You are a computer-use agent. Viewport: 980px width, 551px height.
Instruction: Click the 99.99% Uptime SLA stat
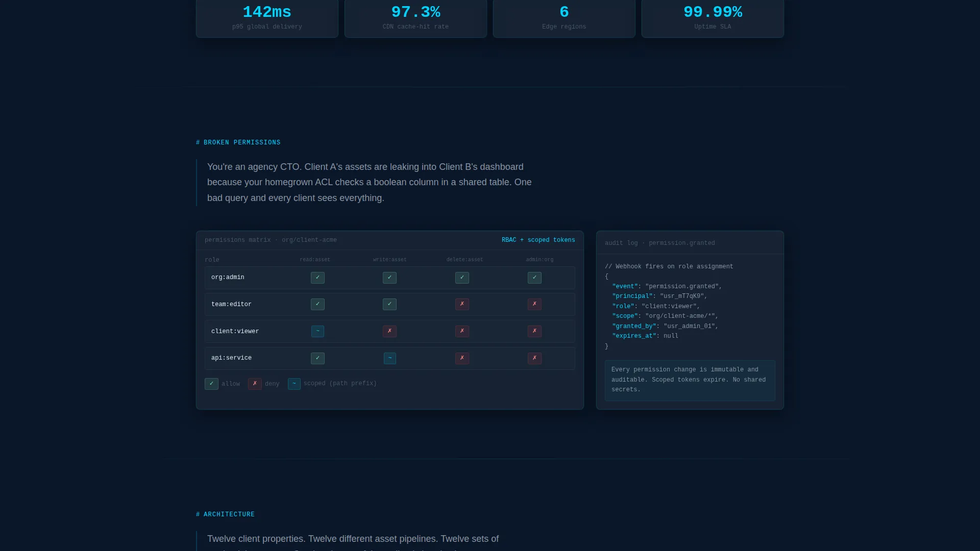[x=713, y=18]
